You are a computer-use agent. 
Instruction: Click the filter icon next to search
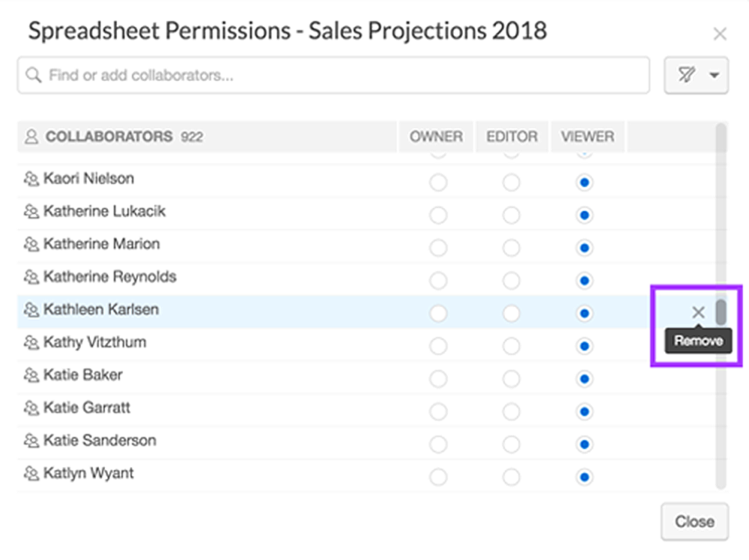coord(686,75)
